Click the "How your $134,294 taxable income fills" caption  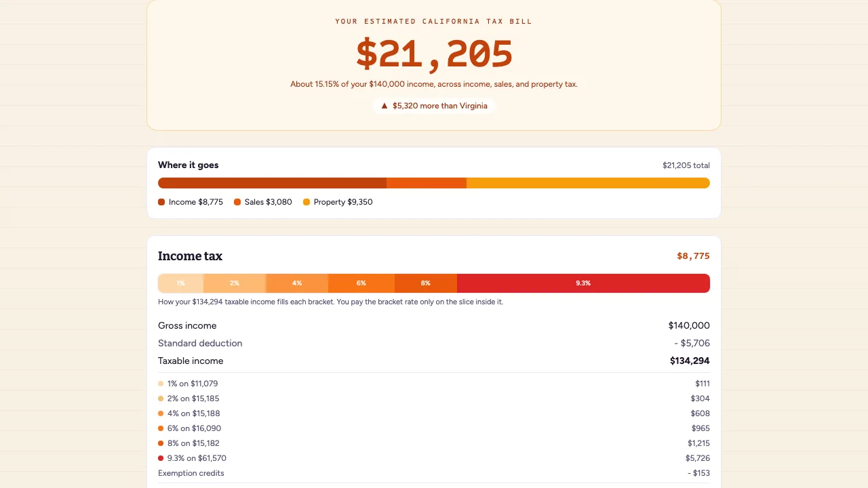point(330,302)
